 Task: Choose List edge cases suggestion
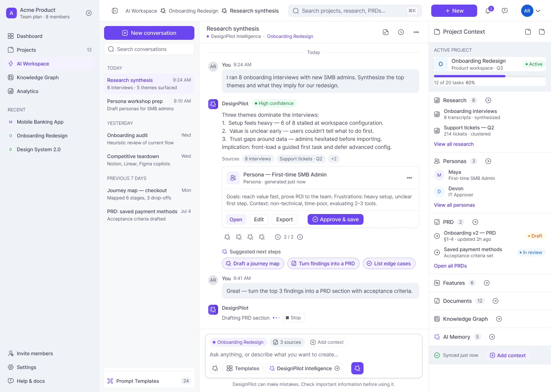coord(389,263)
